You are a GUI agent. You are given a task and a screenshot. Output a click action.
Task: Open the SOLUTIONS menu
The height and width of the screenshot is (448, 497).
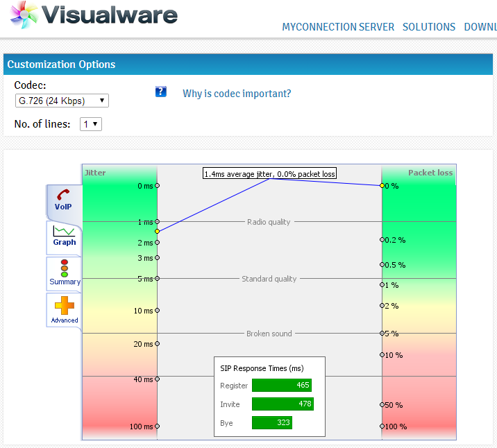coord(429,27)
